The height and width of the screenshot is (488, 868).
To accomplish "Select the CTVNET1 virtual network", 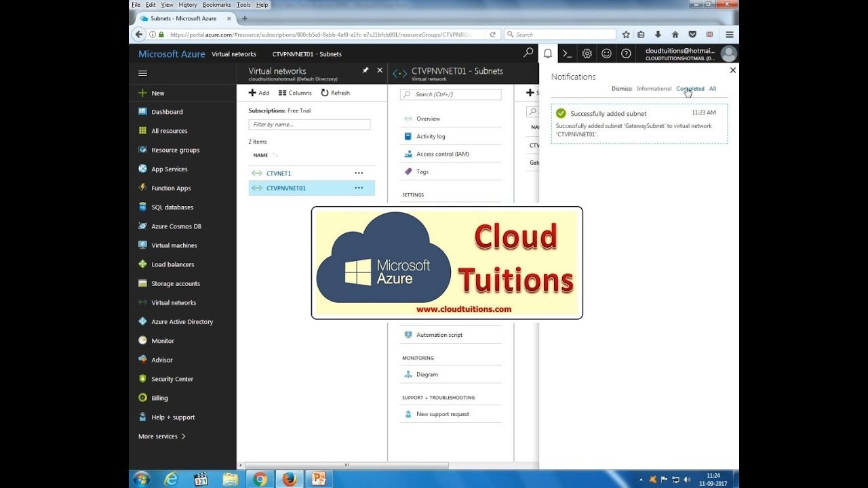I will pos(279,173).
